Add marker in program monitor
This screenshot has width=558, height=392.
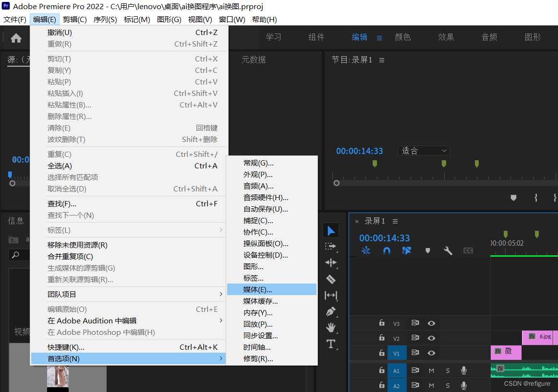pos(513,198)
